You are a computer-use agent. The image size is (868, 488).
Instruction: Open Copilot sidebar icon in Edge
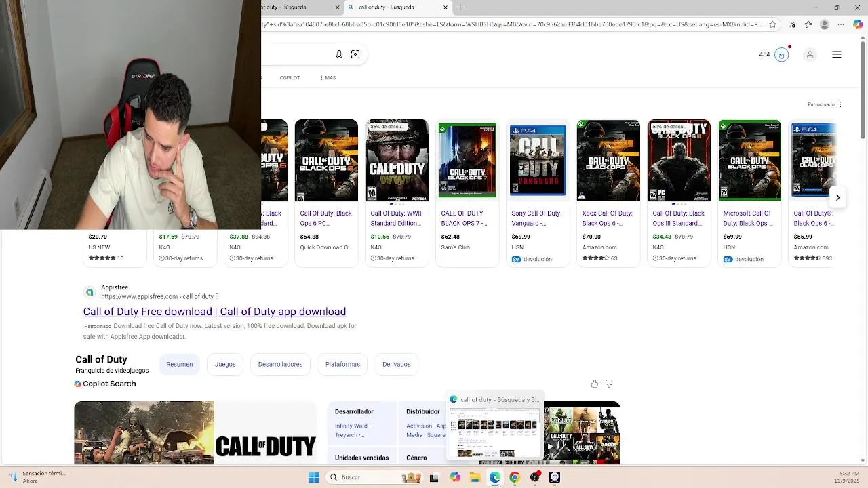pyautogui.click(x=858, y=24)
